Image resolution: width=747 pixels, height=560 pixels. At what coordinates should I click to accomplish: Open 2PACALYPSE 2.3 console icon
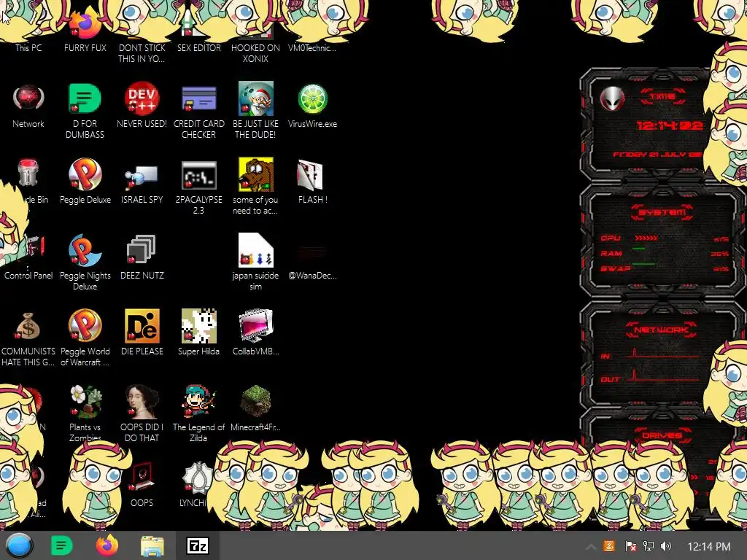coord(198,175)
